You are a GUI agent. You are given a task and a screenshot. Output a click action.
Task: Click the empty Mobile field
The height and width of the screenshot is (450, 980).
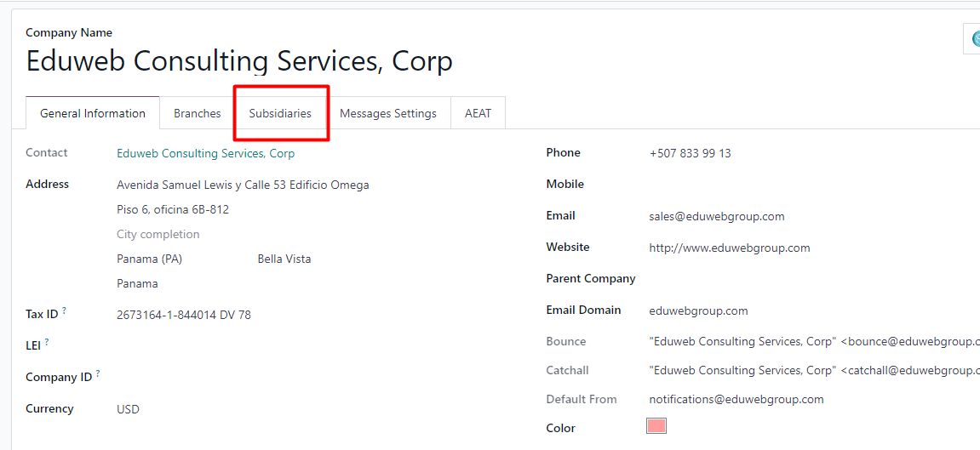pos(812,185)
